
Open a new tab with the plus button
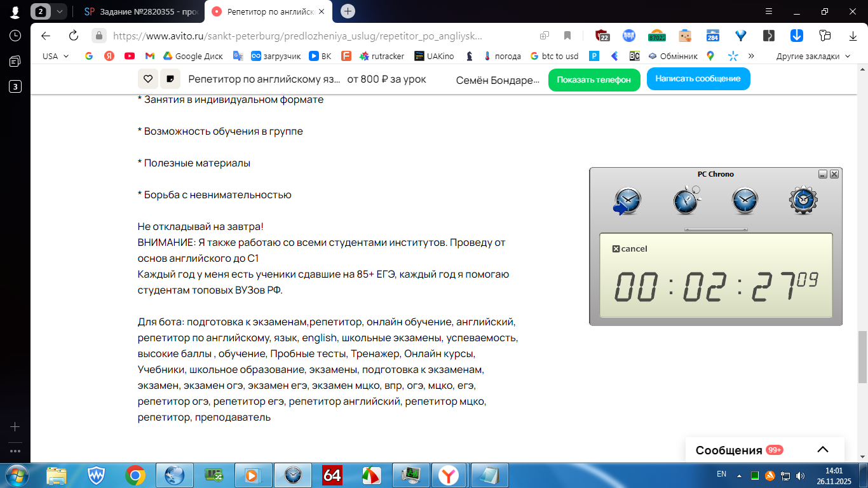point(348,11)
